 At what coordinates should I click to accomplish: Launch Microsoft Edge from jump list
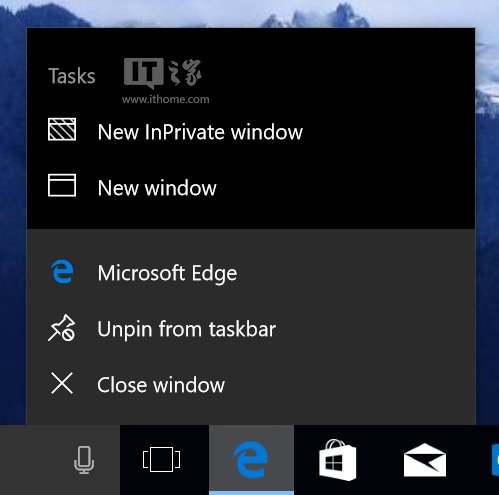[251, 272]
